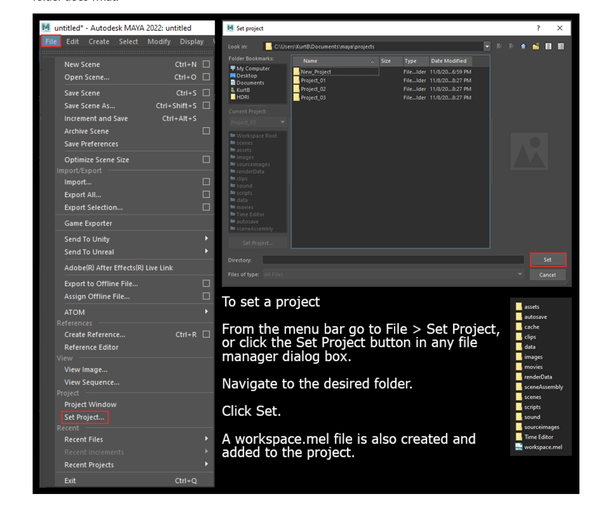Expand Send To Unreal submenu

click(x=206, y=251)
